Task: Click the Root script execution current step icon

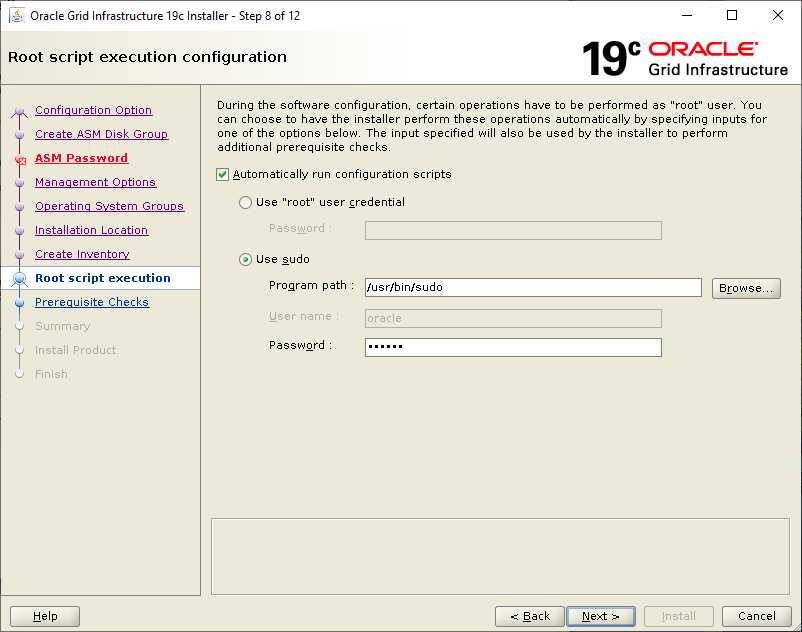Action: click(19, 279)
